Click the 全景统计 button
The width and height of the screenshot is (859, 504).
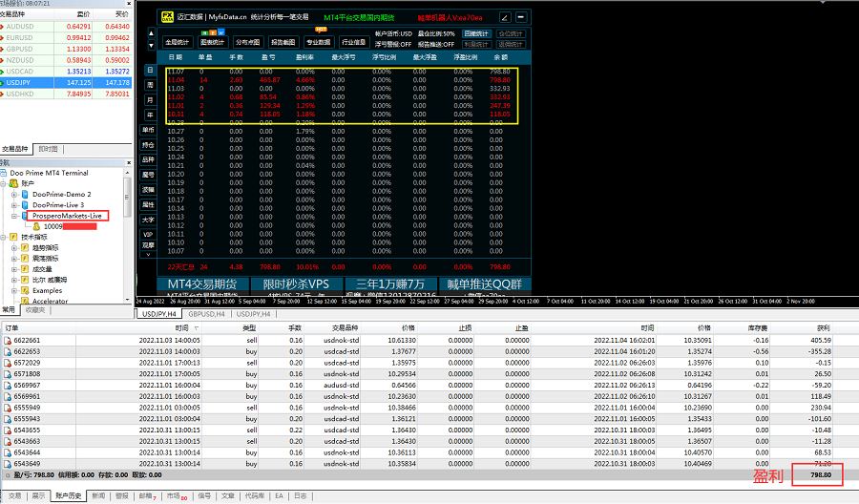click(177, 42)
